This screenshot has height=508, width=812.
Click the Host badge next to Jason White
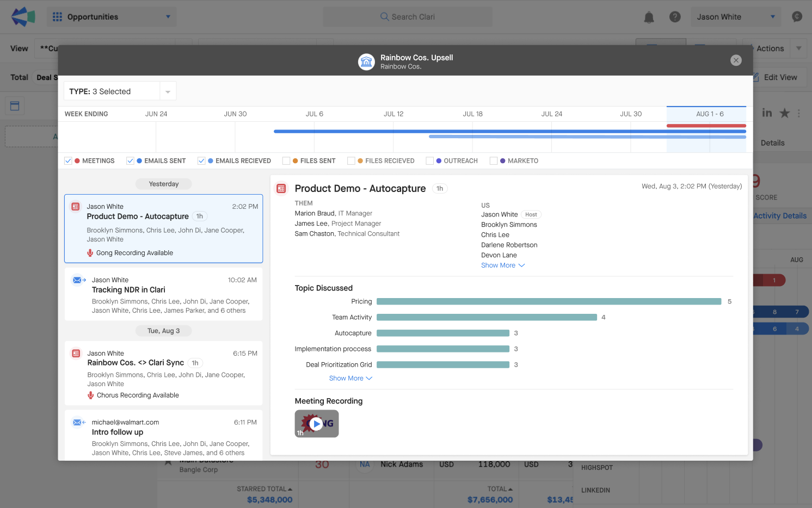pos(531,215)
